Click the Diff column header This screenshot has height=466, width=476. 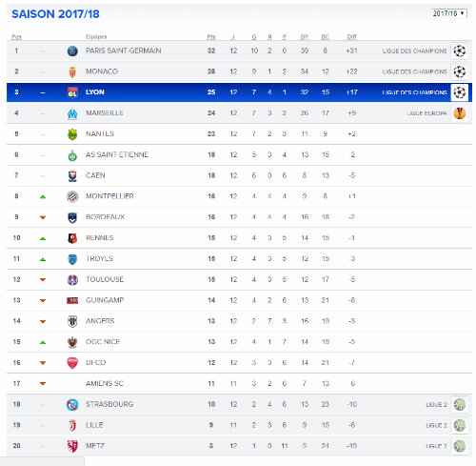tap(351, 37)
